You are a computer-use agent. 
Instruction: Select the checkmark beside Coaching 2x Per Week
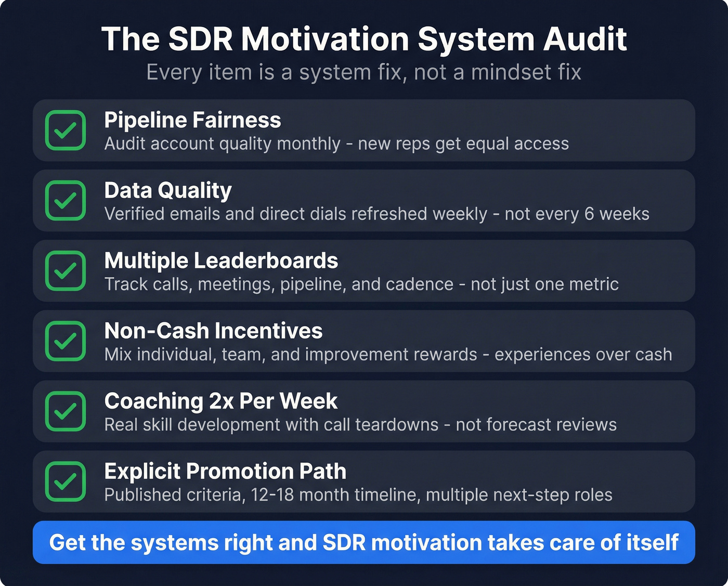(66, 411)
